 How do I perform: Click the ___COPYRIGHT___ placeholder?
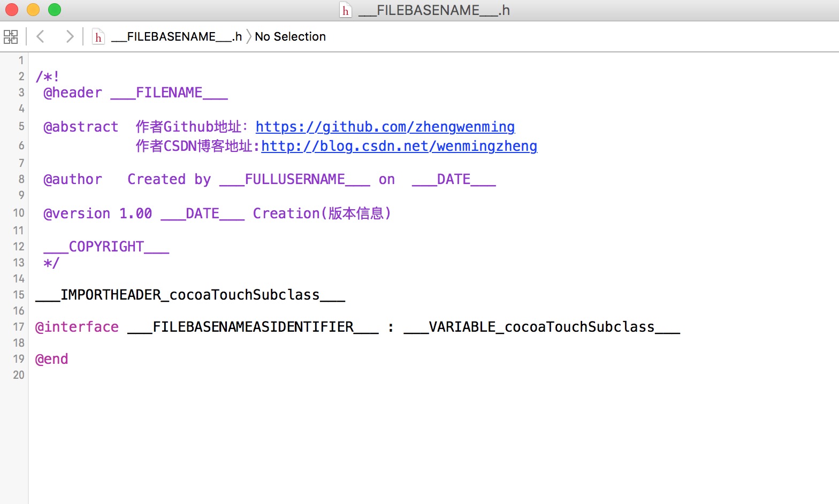(x=106, y=247)
